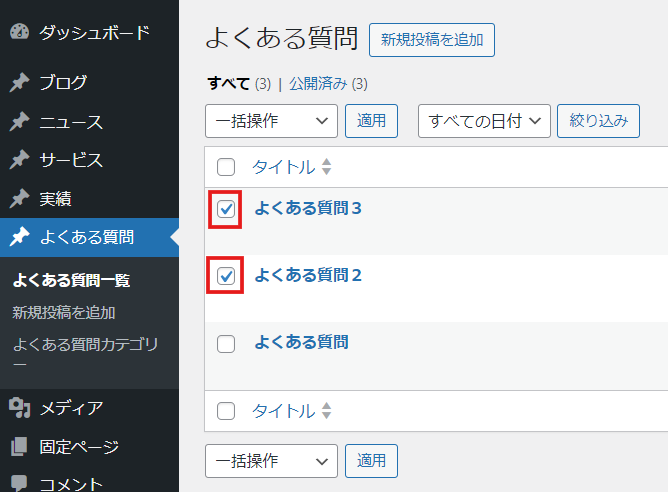The width and height of the screenshot is (668, 492).
Task: Click the コメント speech bubble icon
Action: point(19,483)
